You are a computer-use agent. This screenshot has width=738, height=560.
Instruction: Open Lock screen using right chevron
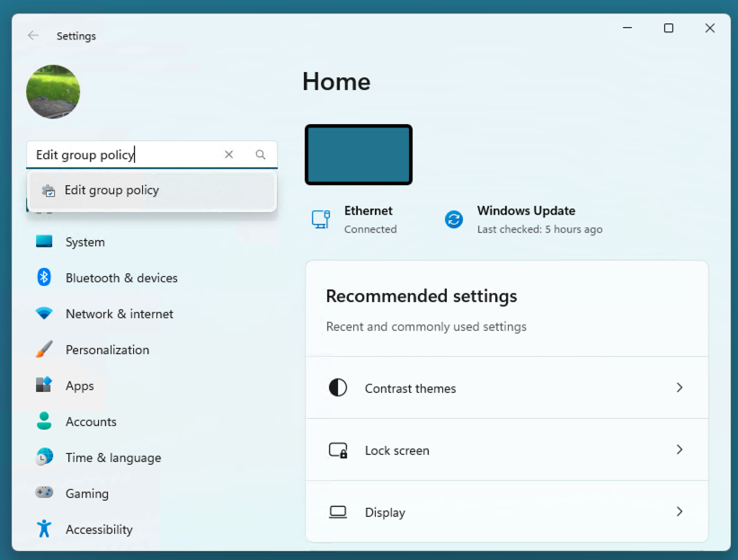679,449
